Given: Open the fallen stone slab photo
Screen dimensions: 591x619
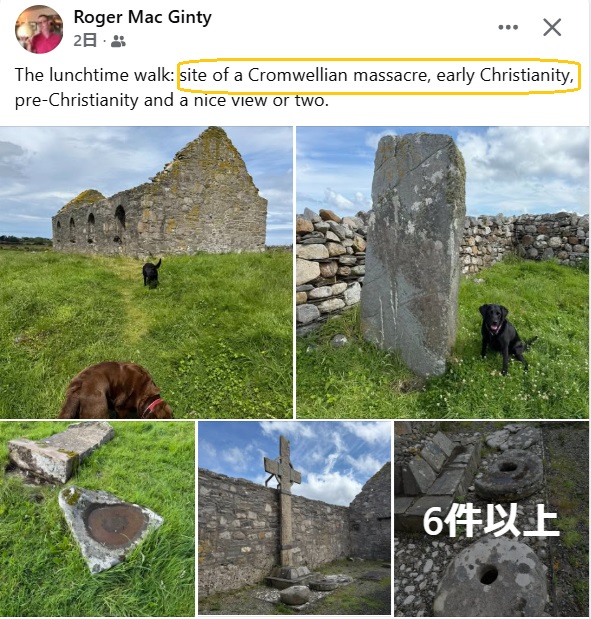Looking at the screenshot, I should 98,518.
